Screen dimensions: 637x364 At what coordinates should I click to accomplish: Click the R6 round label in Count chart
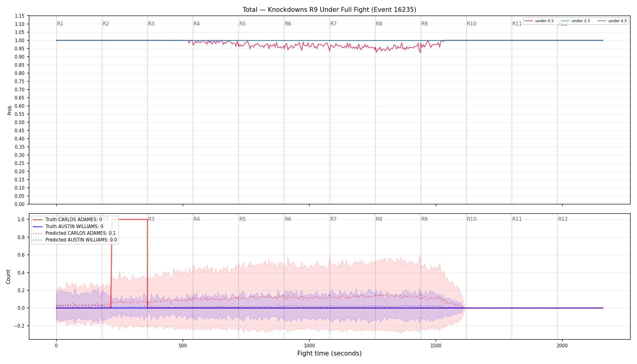[288, 219]
